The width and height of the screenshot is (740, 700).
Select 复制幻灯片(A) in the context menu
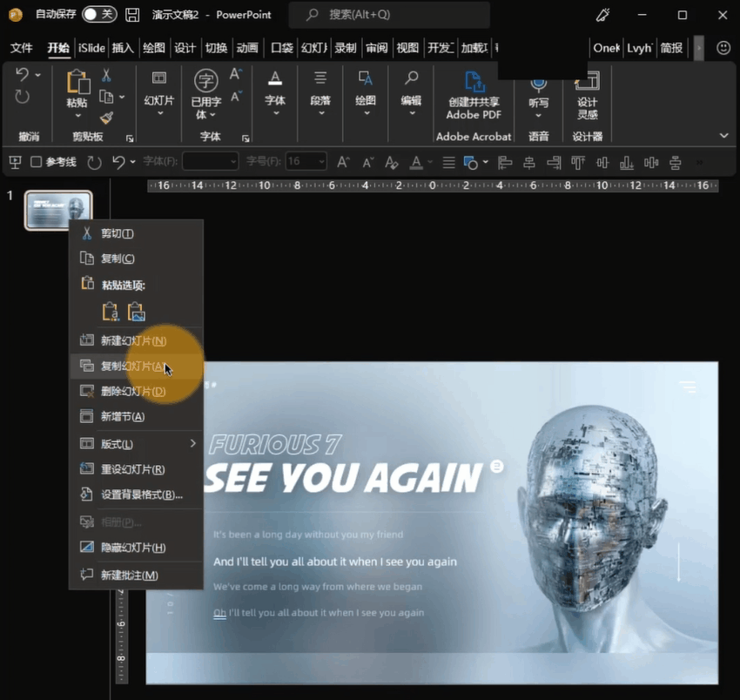point(137,367)
